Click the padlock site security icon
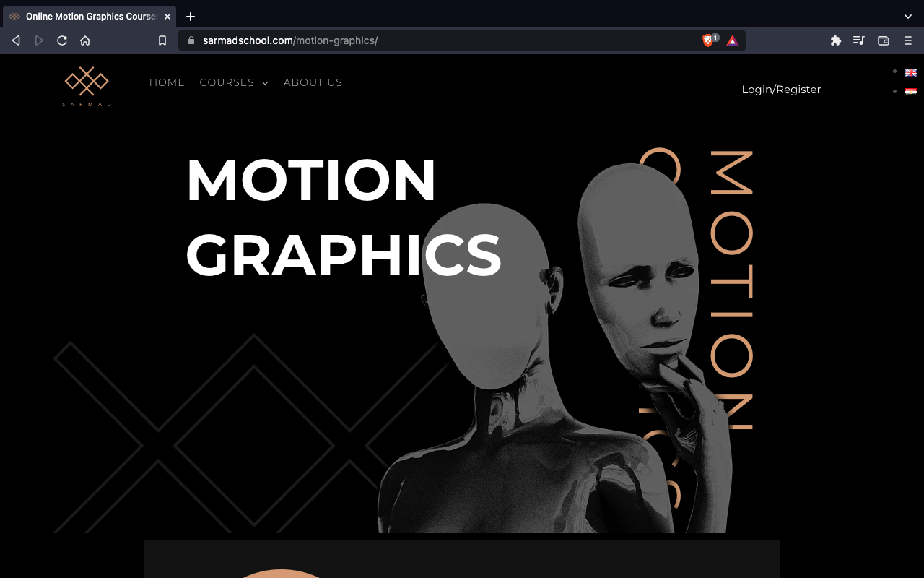Image resolution: width=924 pixels, height=578 pixels. tap(191, 40)
